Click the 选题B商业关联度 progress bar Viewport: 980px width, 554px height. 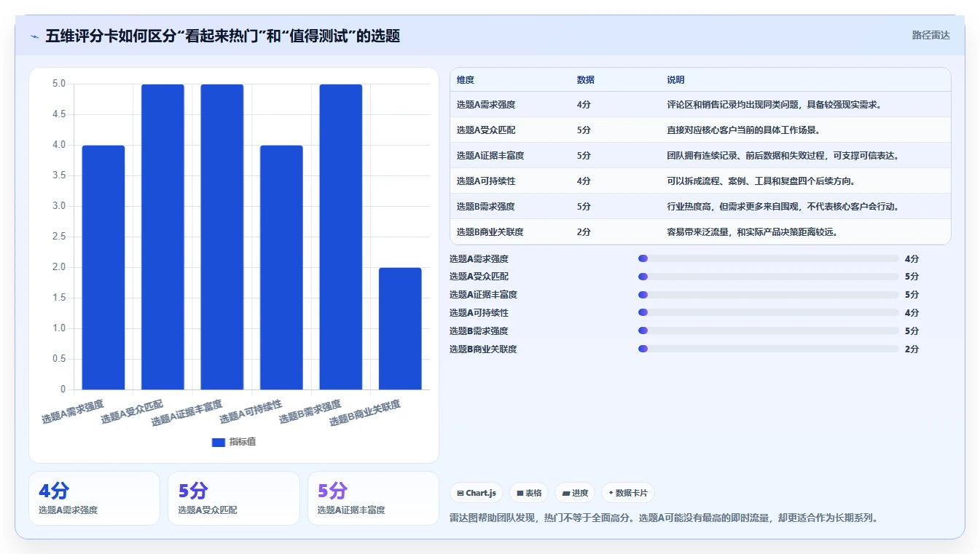[x=768, y=349]
